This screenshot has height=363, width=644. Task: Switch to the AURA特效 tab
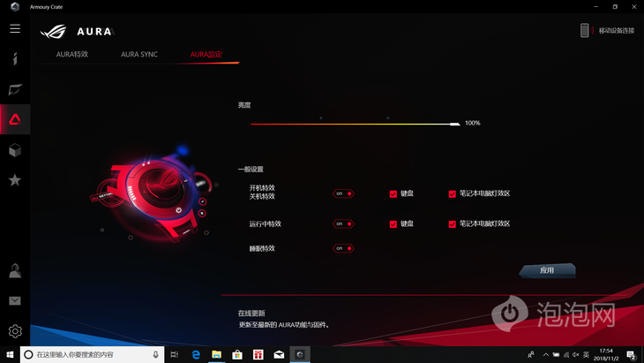pos(71,54)
